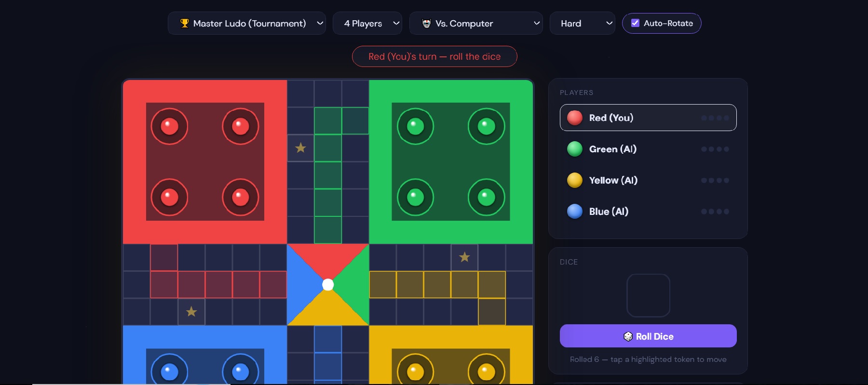868x385 pixels.
Task: Click the star safe square near green path
Action: [300, 148]
